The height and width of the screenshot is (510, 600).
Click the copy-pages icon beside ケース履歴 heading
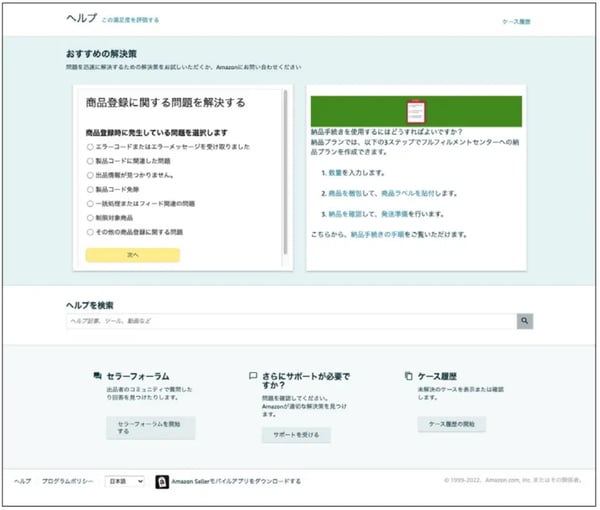409,376
